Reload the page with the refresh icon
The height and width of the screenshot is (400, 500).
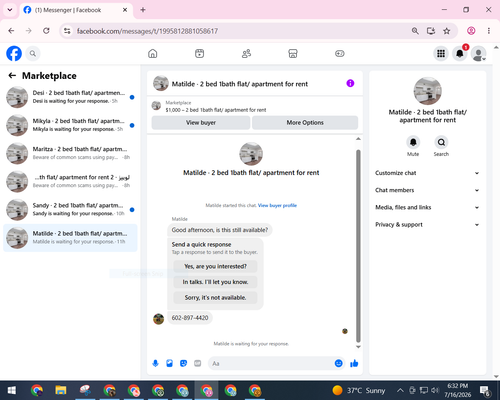pyautogui.click(x=46, y=31)
